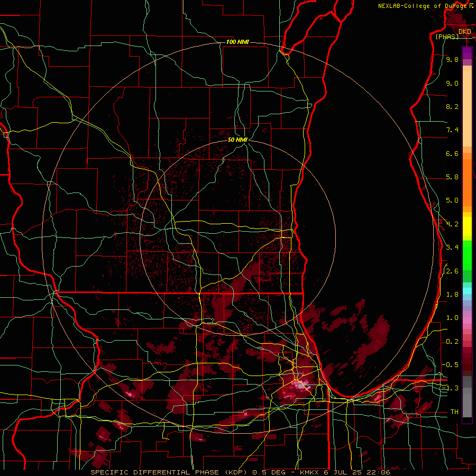Viewport: 476px width, 476px height.
Task: Click the 5.0 scale value
Action: click(452, 200)
